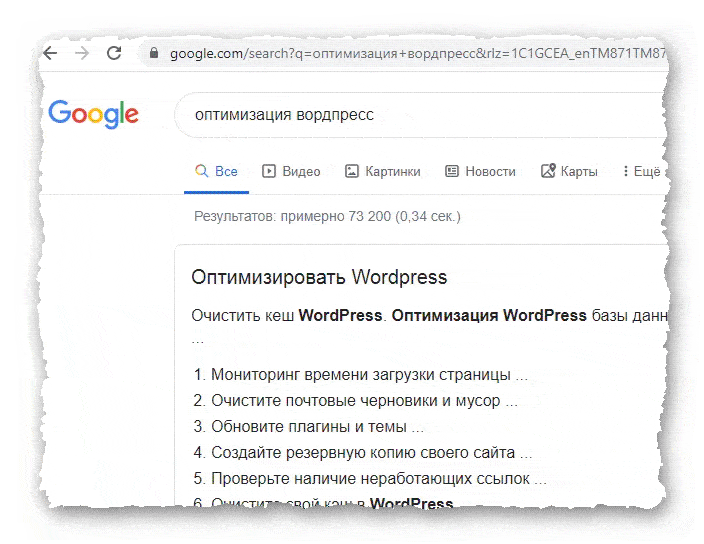Image resolution: width=704 pixels, height=544 pixels.
Task: Open the Google logo homepage link
Action: (x=93, y=114)
